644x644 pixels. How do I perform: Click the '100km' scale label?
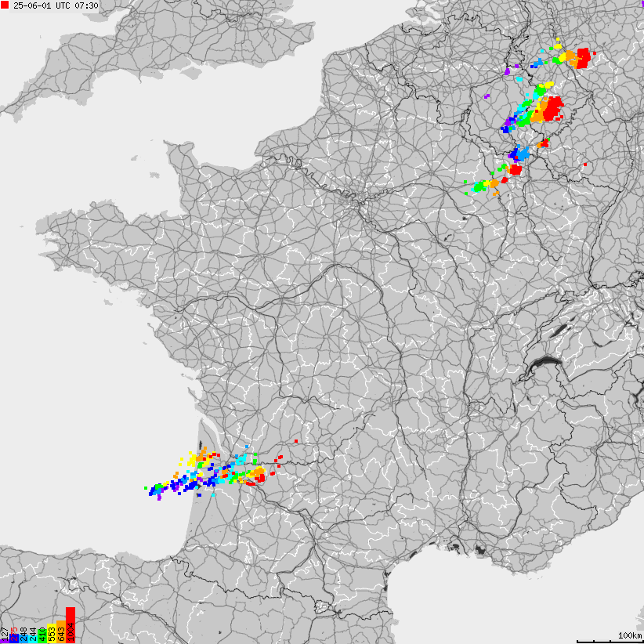coord(630,635)
